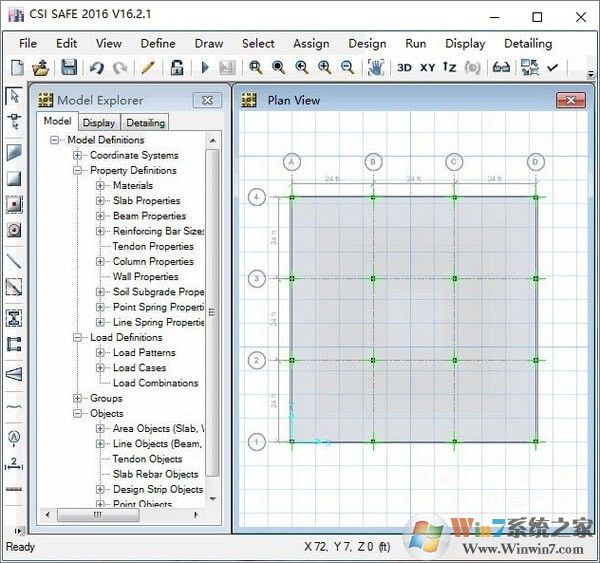Select the draw slab polygon tool
Screen dimensions: 600x563
click(x=14, y=152)
